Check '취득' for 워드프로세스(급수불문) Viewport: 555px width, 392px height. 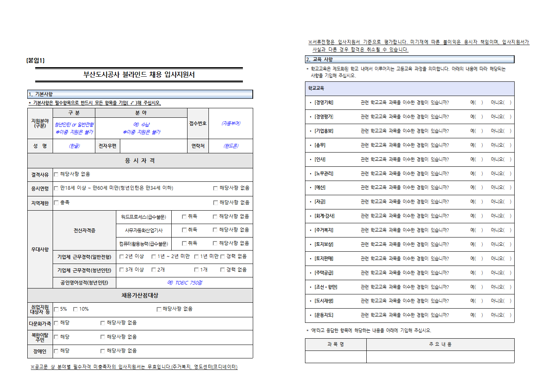(x=184, y=217)
